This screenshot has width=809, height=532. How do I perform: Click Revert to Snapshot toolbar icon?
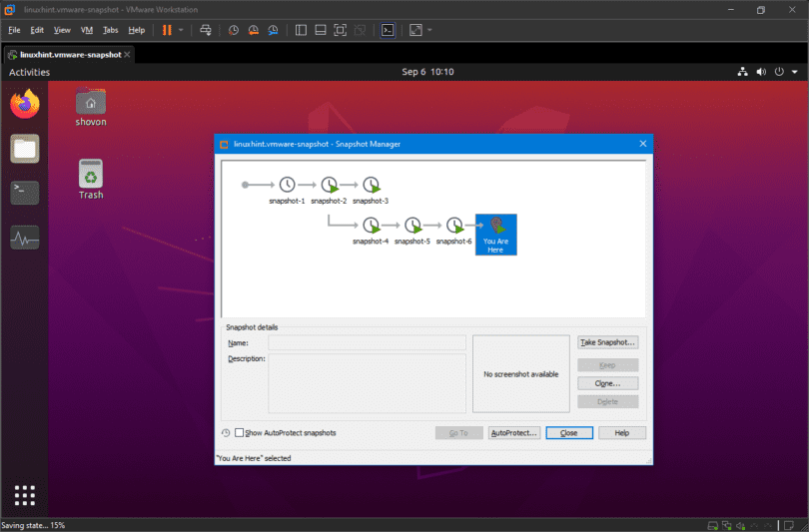tap(253, 30)
